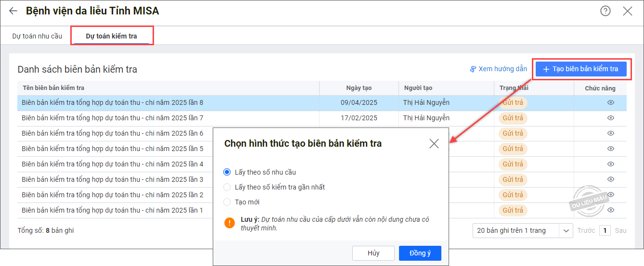Switch to the 'Dự toán nhu cầu' tab

37,36
